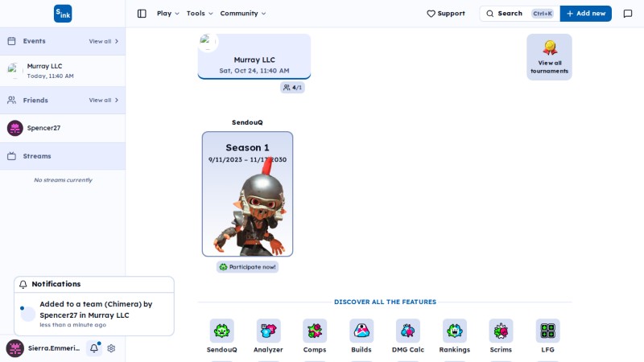Open the Comps feature icon
The height and width of the screenshot is (362, 644).
click(315, 331)
